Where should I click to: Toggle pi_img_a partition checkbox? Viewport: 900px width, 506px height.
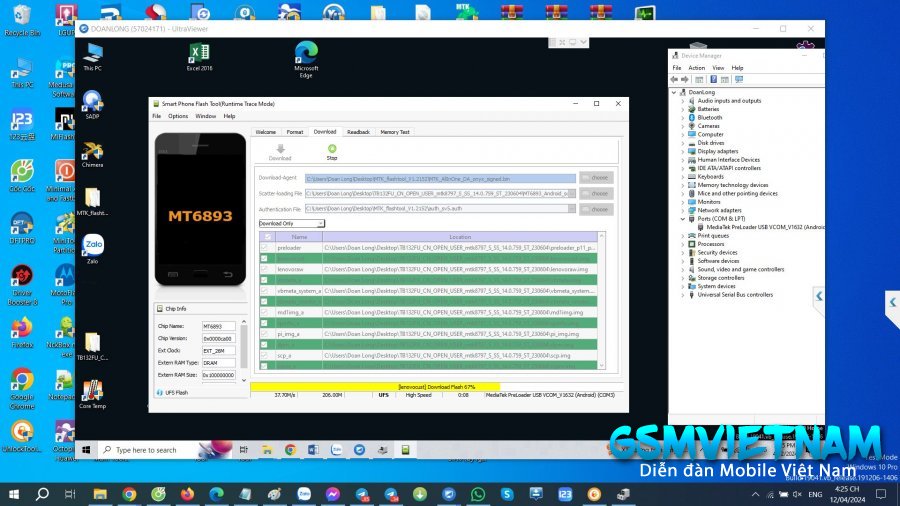click(264, 334)
